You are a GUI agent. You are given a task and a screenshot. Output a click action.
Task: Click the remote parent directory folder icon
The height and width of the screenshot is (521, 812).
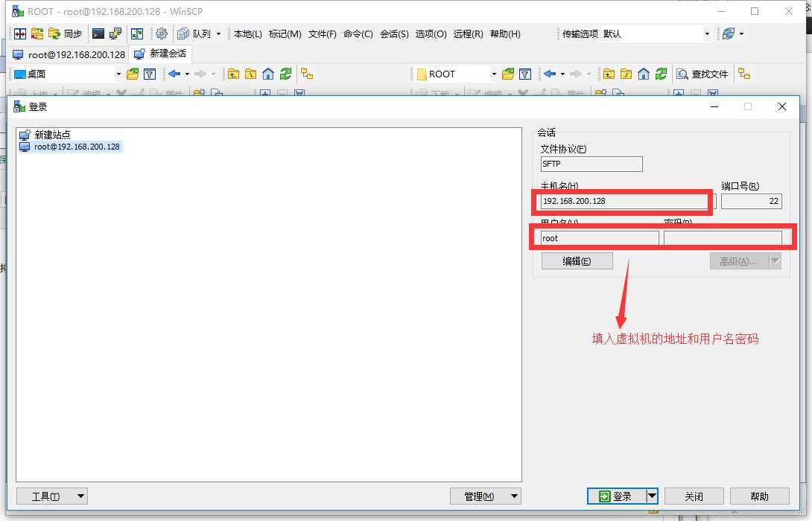pyautogui.click(x=609, y=74)
